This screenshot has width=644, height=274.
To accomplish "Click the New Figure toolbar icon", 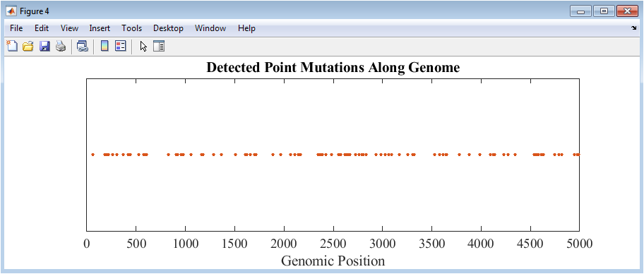I will coord(12,46).
